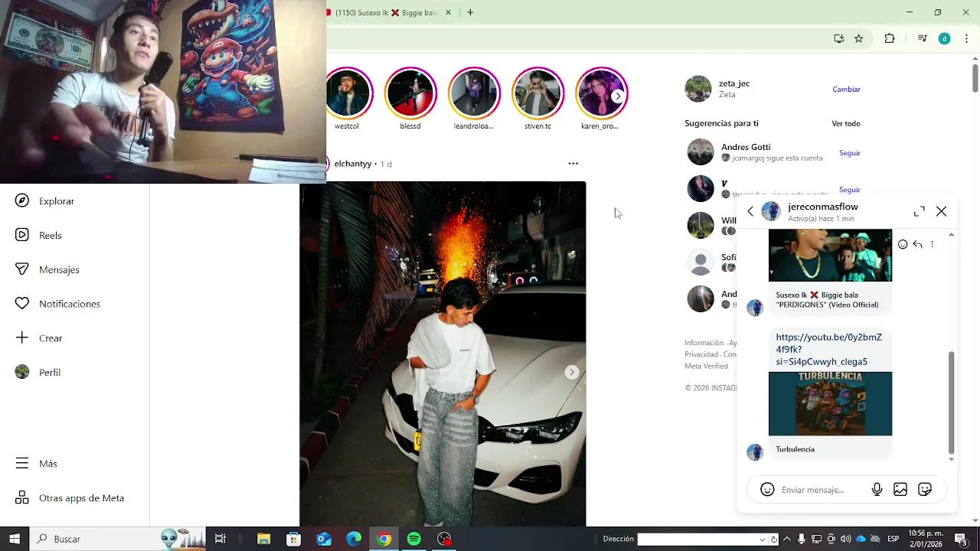
Task: Click Seguir next to the V account
Action: (x=850, y=190)
